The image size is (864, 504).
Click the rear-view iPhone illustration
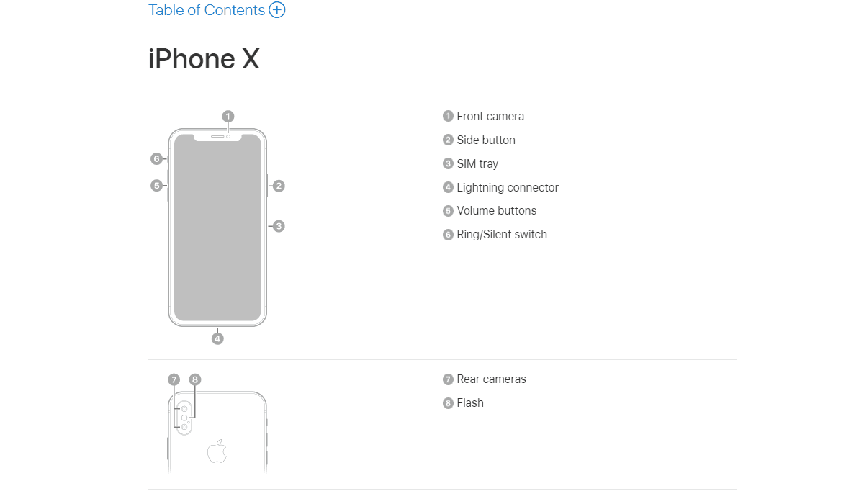tap(217, 439)
